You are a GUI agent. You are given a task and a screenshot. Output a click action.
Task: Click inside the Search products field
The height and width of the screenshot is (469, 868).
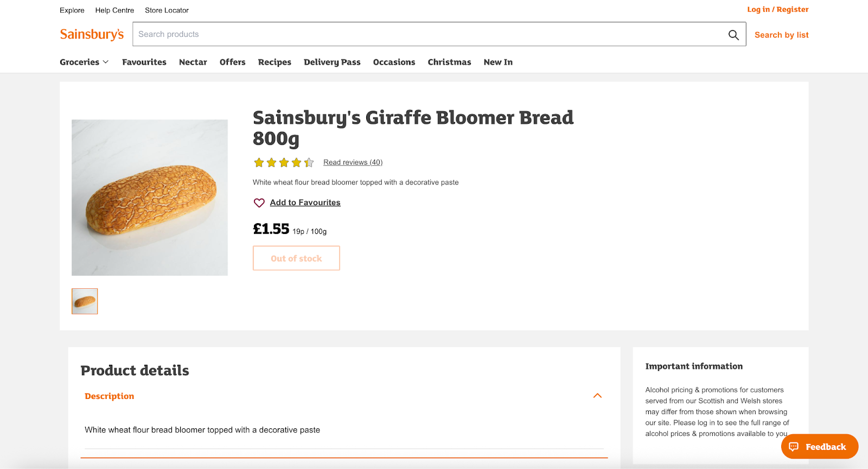[380, 34]
